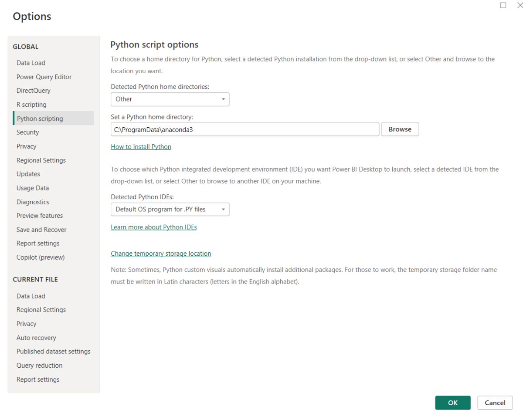
Task: Dismiss the dialog with Cancel
Action: click(x=495, y=403)
